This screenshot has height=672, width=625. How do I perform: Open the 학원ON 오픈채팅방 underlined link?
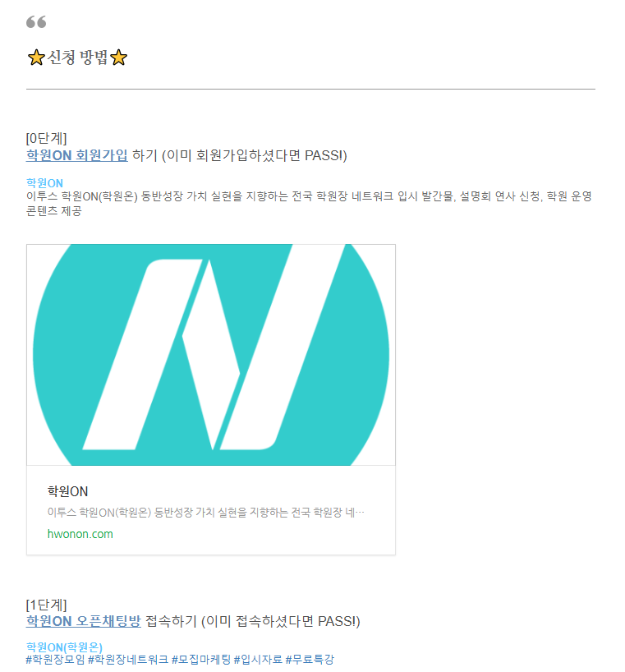tap(84, 621)
